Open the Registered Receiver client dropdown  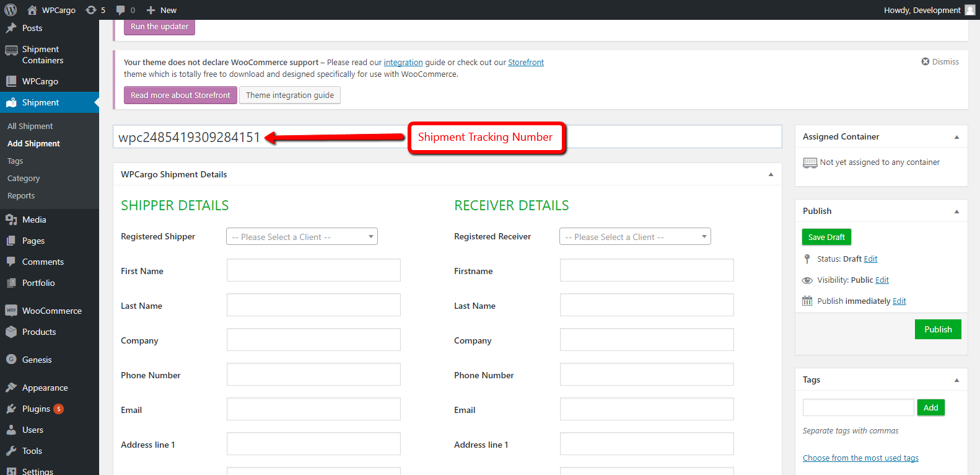point(635,236)
